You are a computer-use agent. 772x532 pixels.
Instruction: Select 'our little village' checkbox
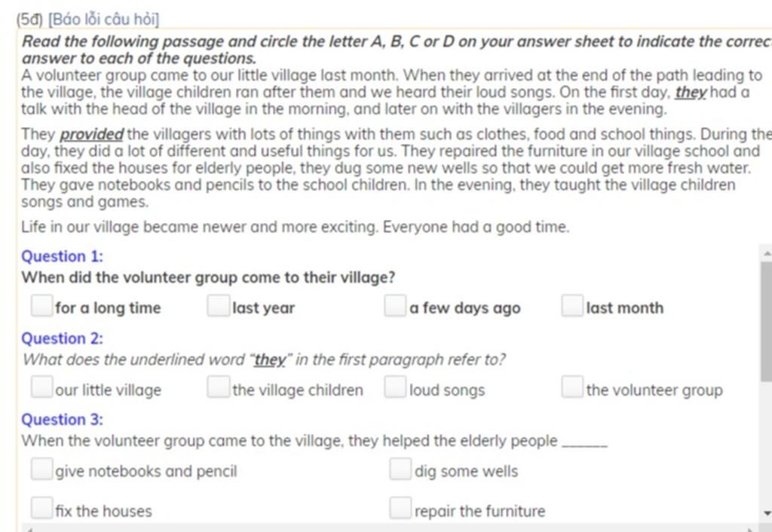click(42, 387)
